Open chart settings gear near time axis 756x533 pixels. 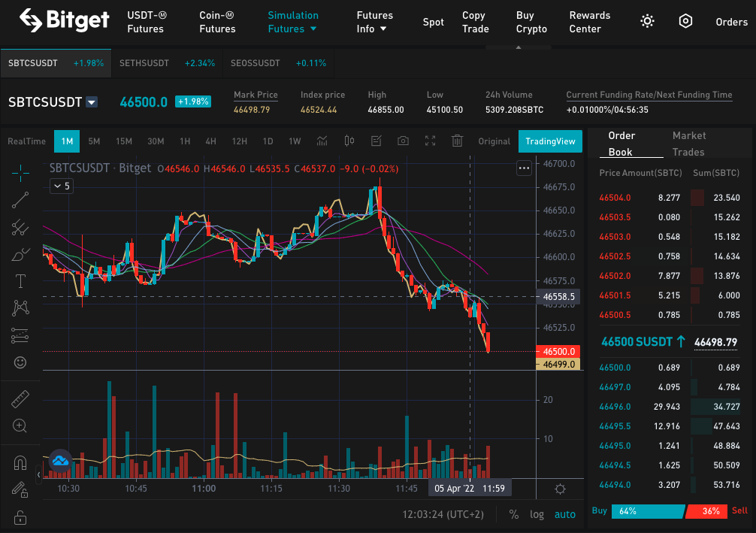[560, 489]
